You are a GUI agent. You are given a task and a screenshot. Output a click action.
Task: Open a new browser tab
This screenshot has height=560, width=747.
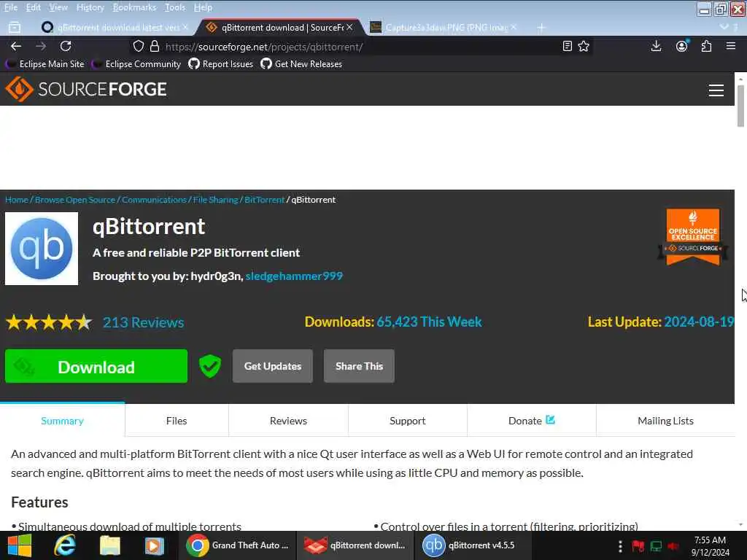click(x=541, y=28)
